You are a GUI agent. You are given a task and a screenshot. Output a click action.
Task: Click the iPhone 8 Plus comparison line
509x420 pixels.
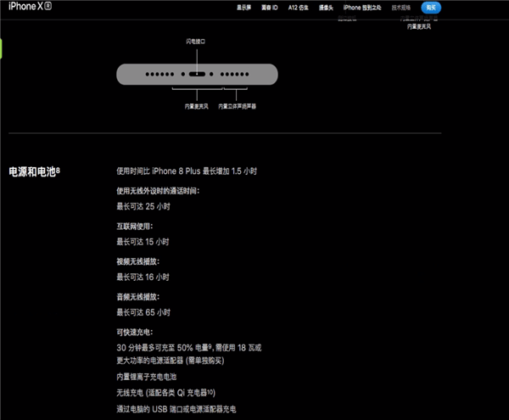point(187,171)
